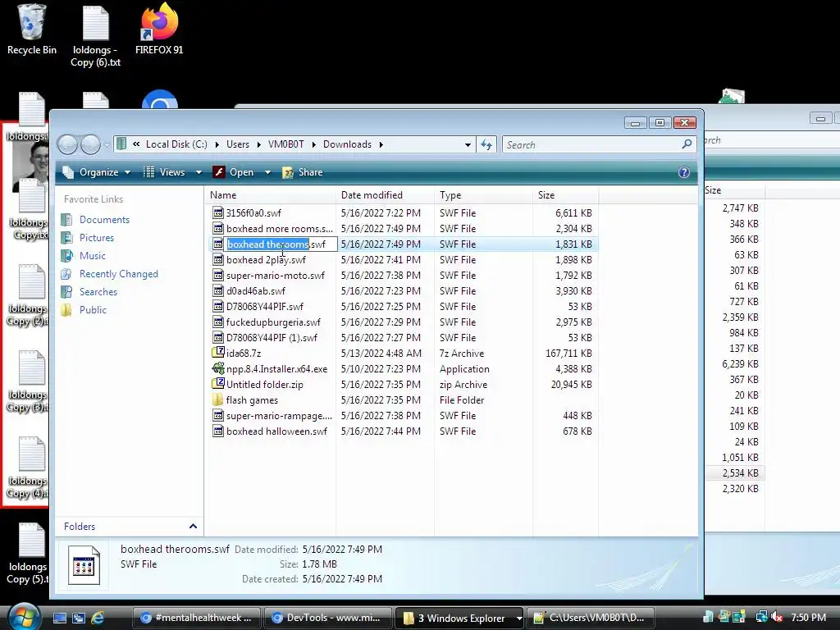Open the Help question-mark icon

(684, 172)
